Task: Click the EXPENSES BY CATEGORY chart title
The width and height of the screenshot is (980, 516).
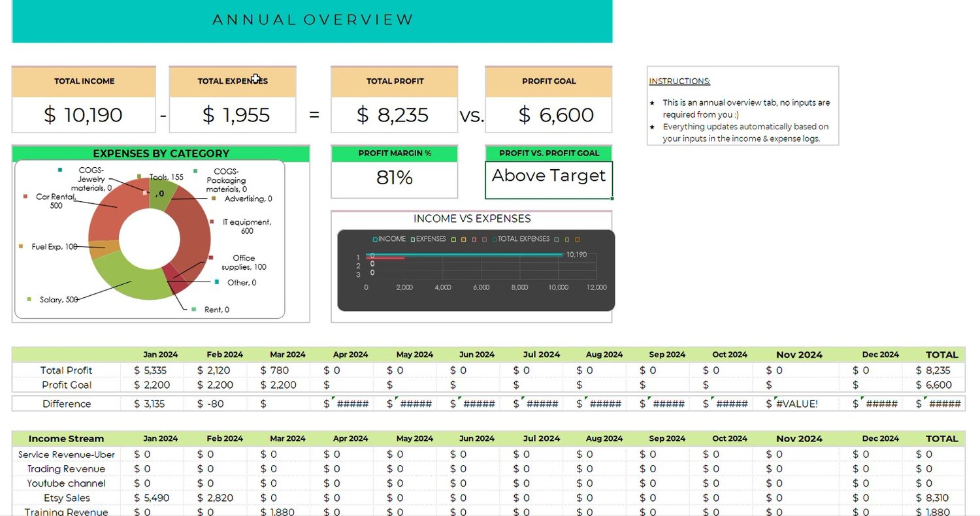Action: (161, 153)
